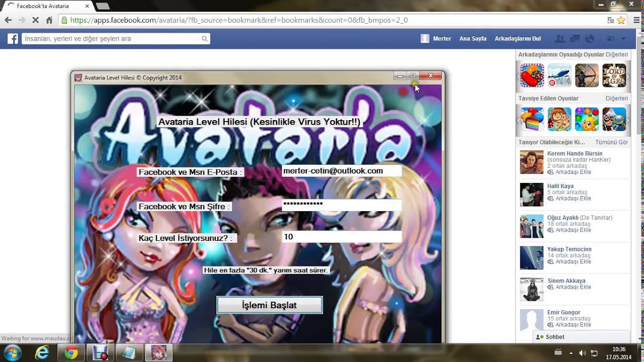Open Merter profile link
644x362 pixels.
click(x=436, y=39)
